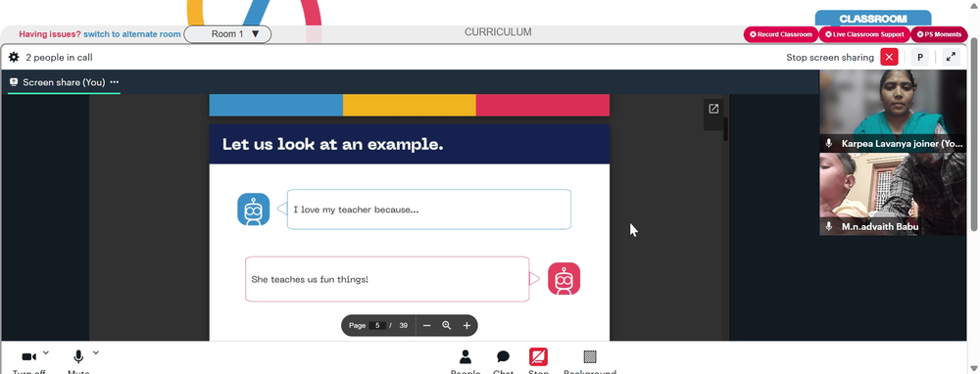Viewport: 980px width, 374px height.
Task: Open screen share options ellipsis menu
Action: click(x=115, y=82)
